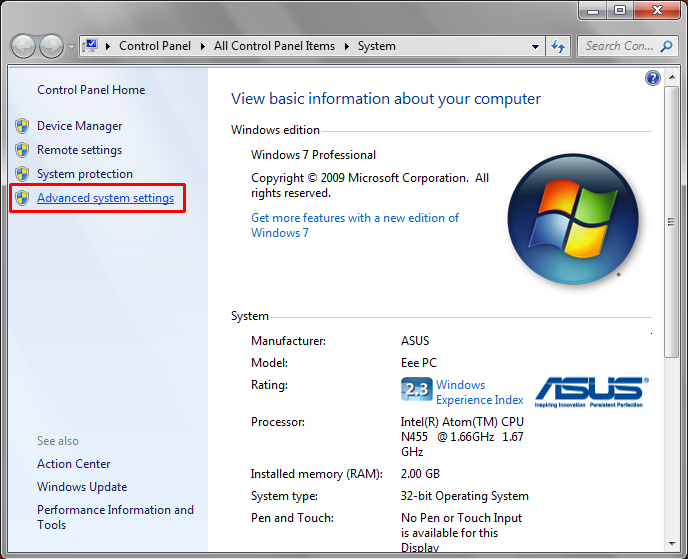Viewport: 688px width, 559px height.
Task: Click the shield icon beside System protection
Action: tap(22, 174)
